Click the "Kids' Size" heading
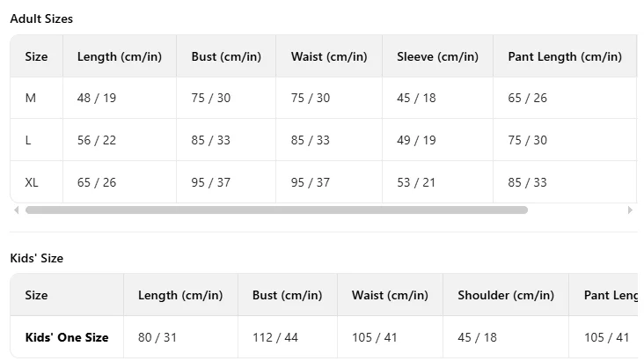This screenshot has height=361, width=644. (36, 258)
